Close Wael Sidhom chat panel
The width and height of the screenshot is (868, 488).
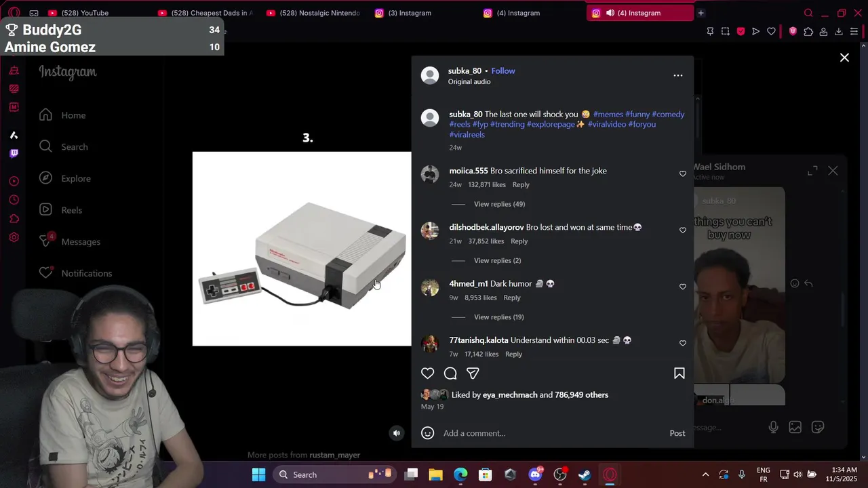(833, 171)
